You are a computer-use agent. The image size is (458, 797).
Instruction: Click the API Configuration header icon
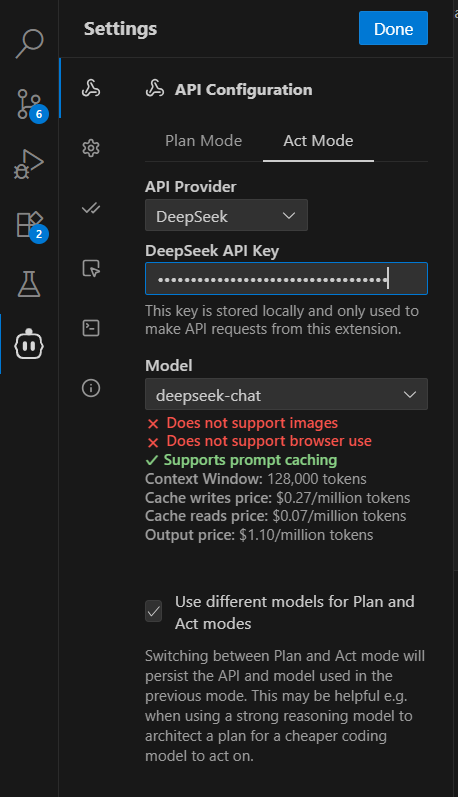click(155, 88)
